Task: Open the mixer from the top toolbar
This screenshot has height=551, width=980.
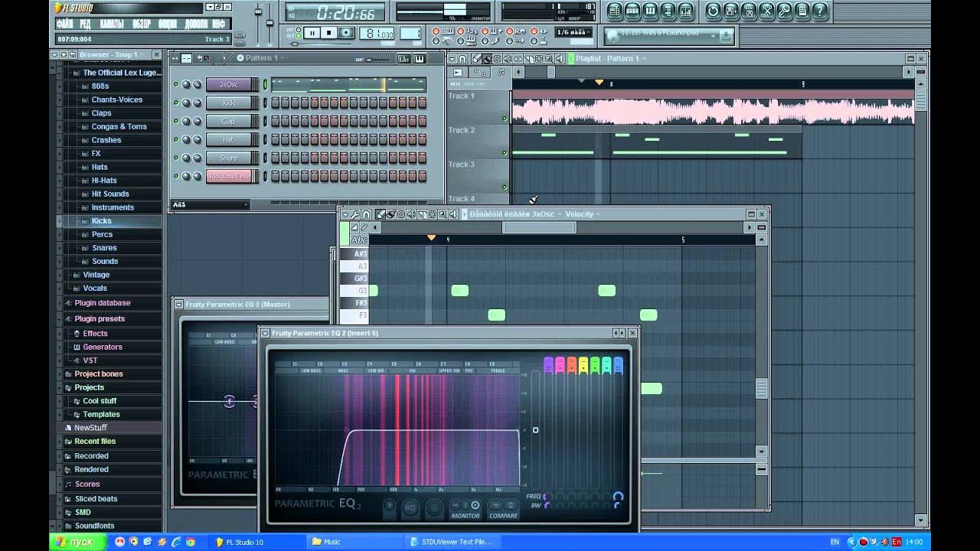Action: 686,11
